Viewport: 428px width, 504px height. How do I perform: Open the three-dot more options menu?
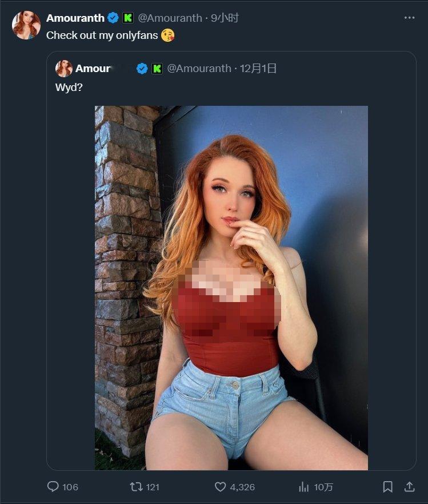(x=409, y=18)
